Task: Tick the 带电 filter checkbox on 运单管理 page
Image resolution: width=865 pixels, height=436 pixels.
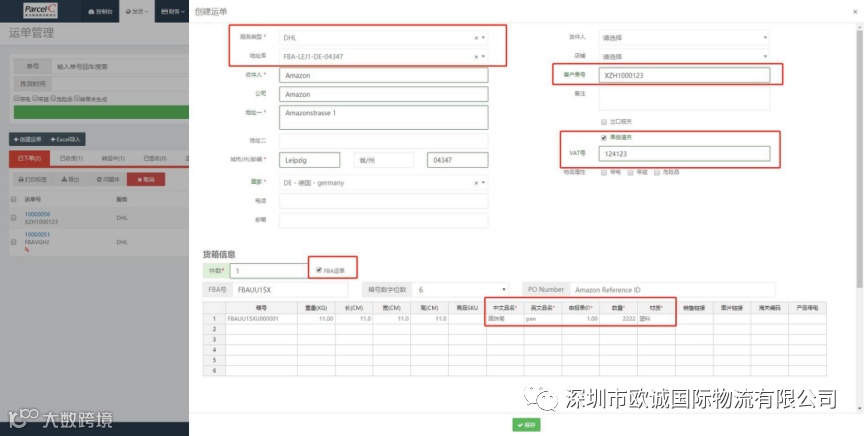Action: (17, 99)
